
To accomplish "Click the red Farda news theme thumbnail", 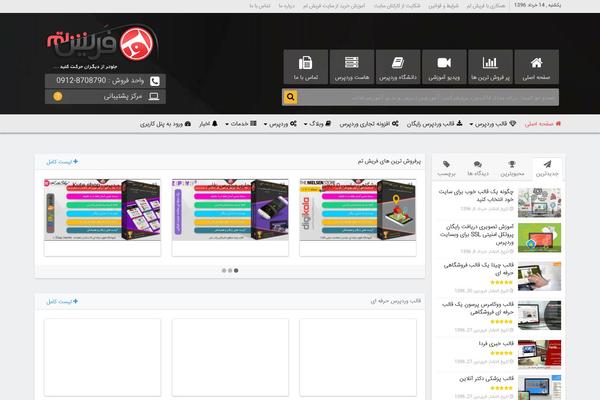I will coord(540,354).
